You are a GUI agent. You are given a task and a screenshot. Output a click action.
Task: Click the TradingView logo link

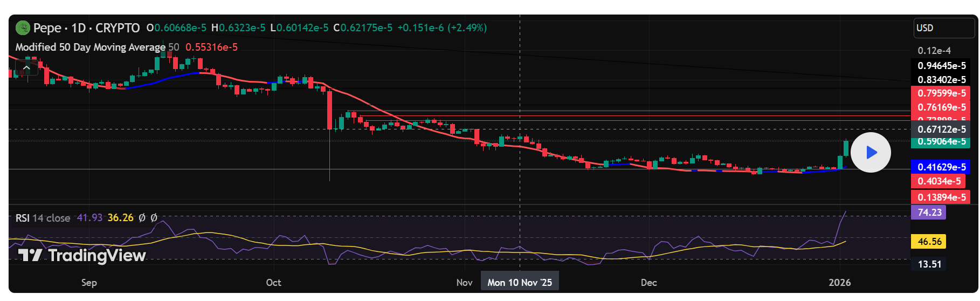(x=82, y=255)
